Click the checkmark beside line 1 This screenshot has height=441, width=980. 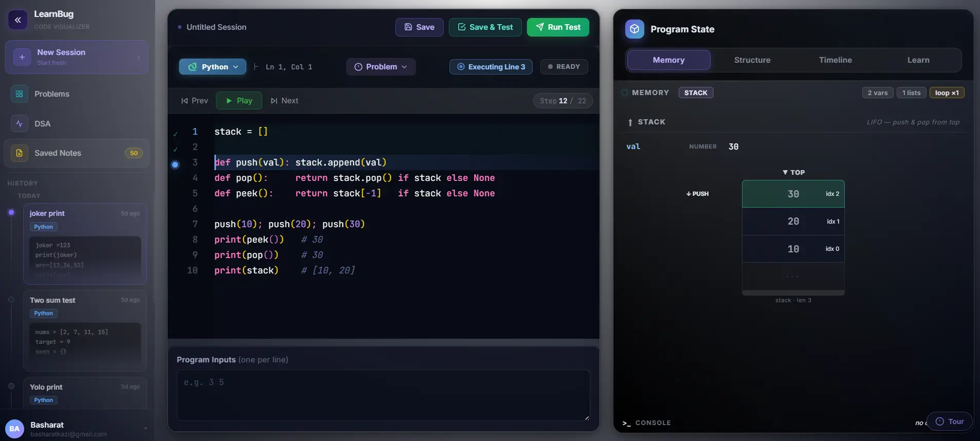(175, 134)
